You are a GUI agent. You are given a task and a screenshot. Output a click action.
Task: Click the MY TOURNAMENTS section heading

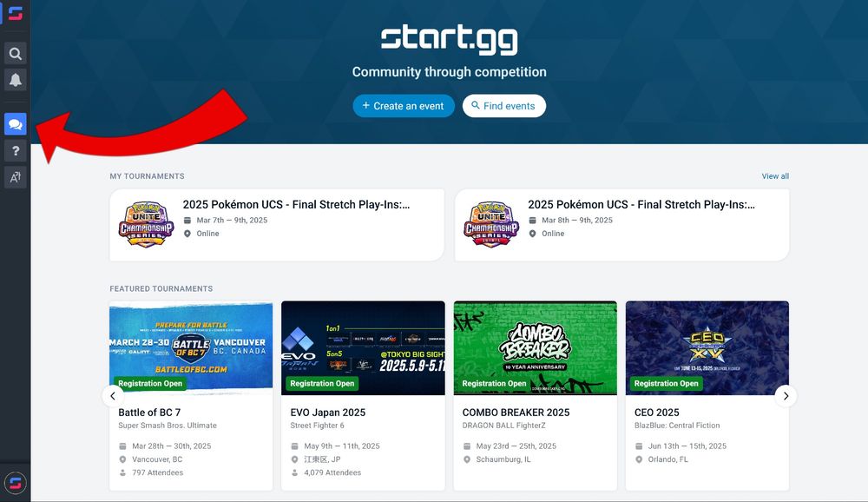click(148, 176)
